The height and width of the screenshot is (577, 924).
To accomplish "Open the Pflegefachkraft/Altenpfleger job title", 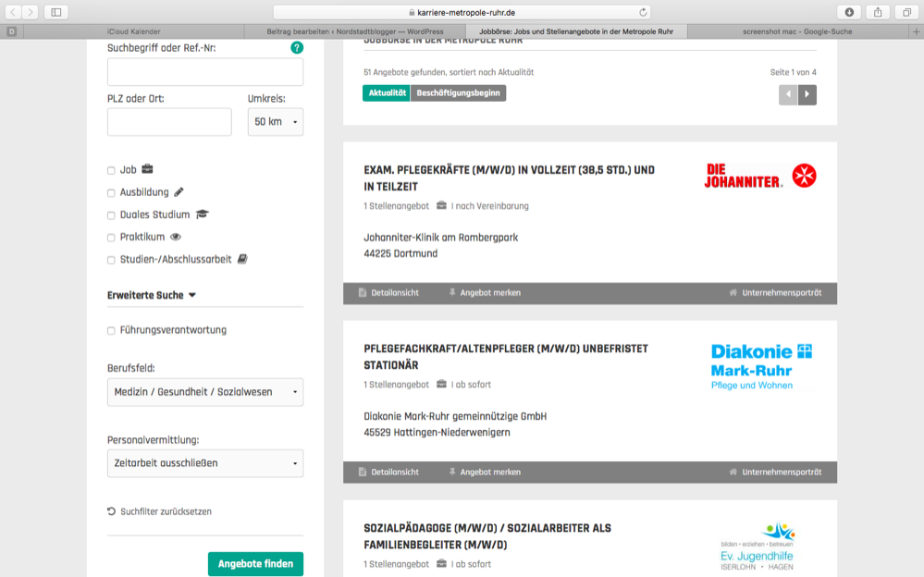I will click(x=506, y=357).
